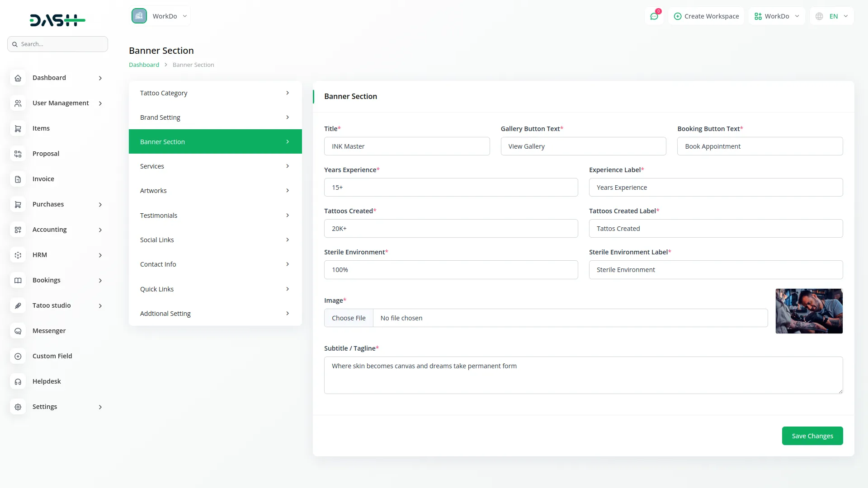Click the Proposal sidebar icon
868x488 pixels.
click(18, 154)
